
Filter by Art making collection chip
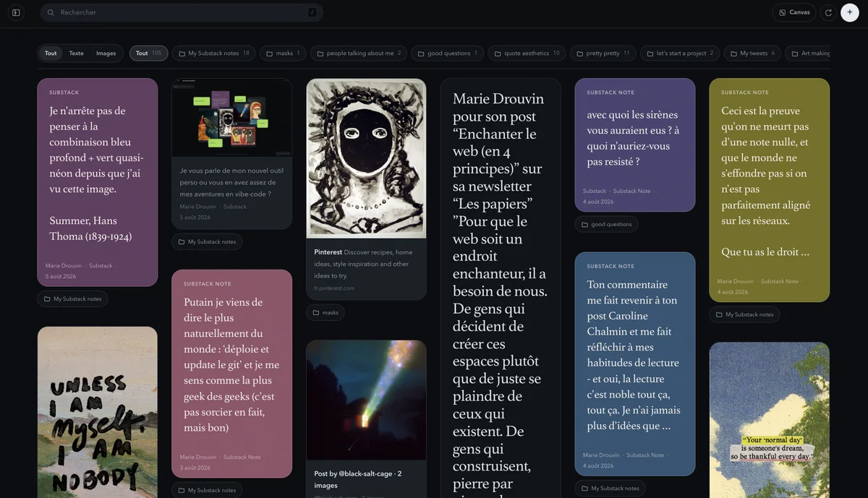pyautogui.click(x=809, y=53)
